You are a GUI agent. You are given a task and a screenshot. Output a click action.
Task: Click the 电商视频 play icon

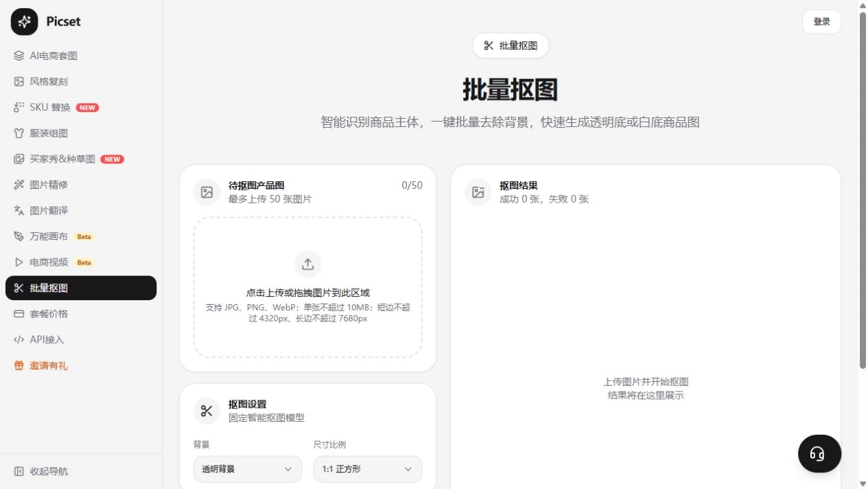[19, 262]
